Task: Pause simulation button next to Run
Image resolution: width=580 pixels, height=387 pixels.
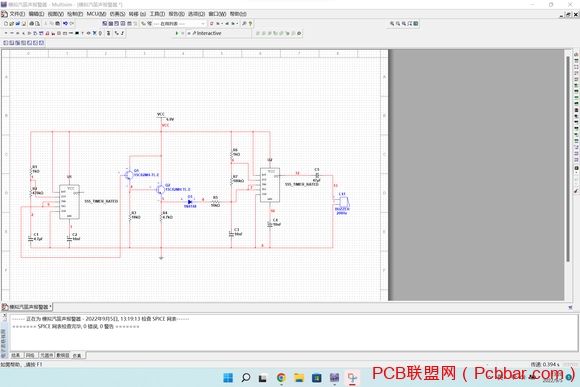Action: pos(182,33)
